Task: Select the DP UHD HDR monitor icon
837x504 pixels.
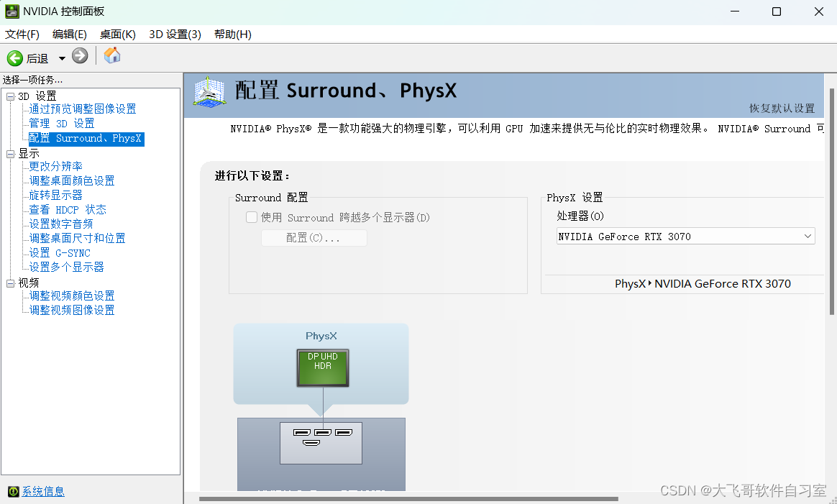Action: [x=323, y=368]
